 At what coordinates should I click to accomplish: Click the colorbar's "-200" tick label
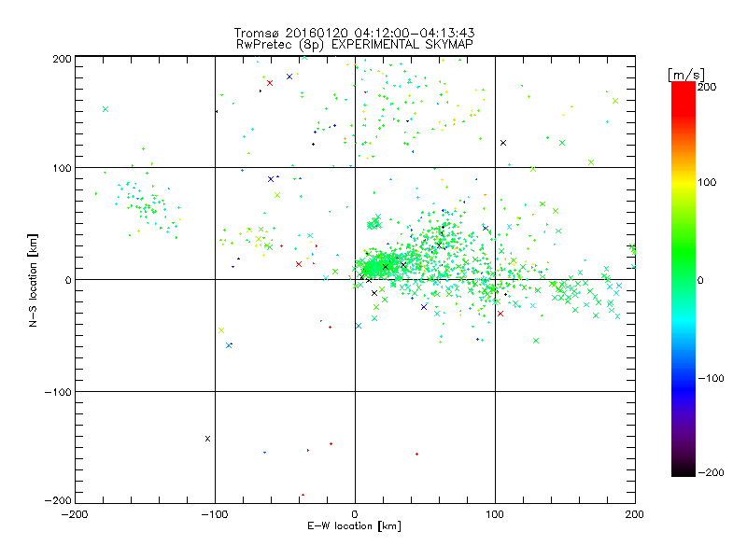tap(711, 472)
